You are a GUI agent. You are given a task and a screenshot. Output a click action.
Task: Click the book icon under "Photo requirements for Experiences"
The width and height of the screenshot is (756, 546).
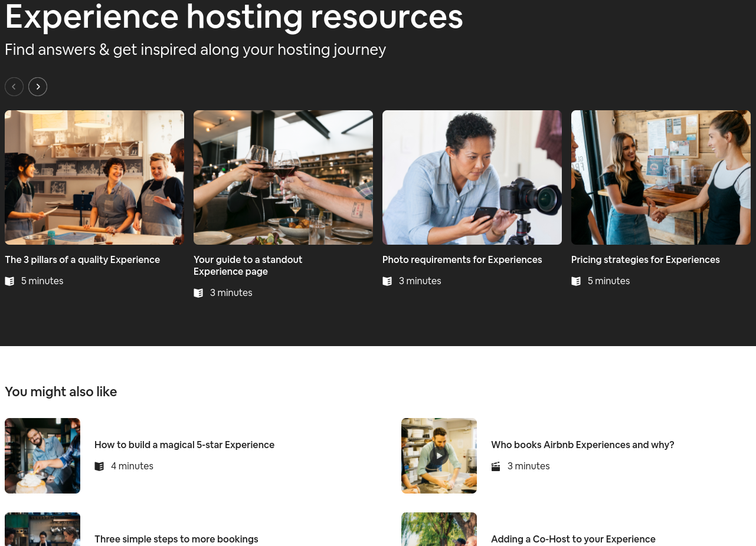click(387, 281)
